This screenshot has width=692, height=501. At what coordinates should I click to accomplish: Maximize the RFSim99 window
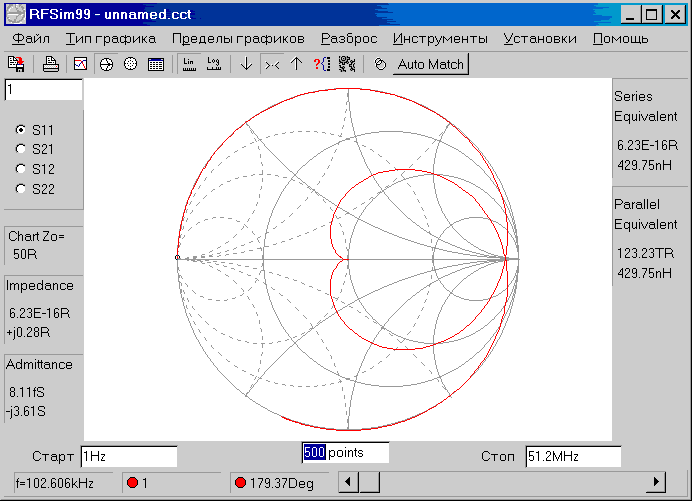tap(651, 15)
